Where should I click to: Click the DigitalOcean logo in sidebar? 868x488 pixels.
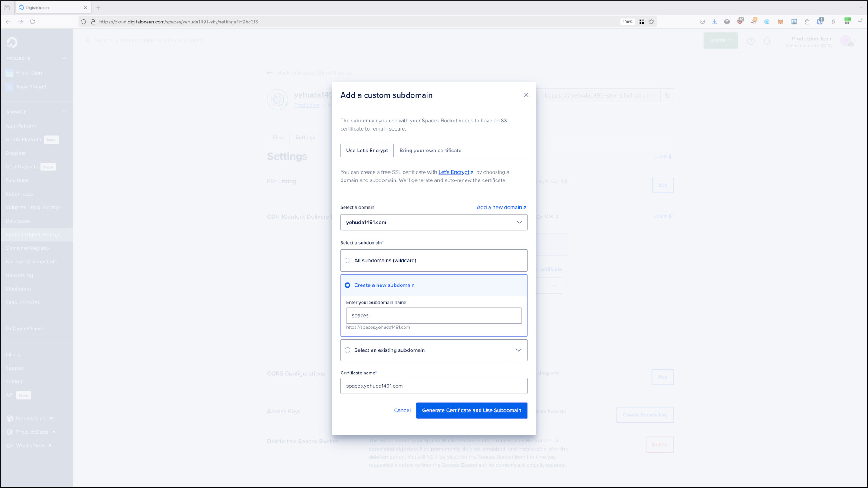pos(12,42)
